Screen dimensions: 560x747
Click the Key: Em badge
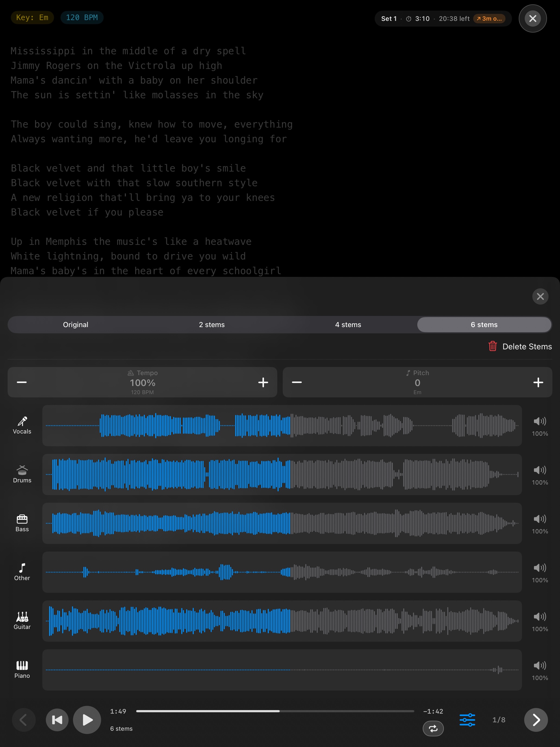(x=32, y=18)
